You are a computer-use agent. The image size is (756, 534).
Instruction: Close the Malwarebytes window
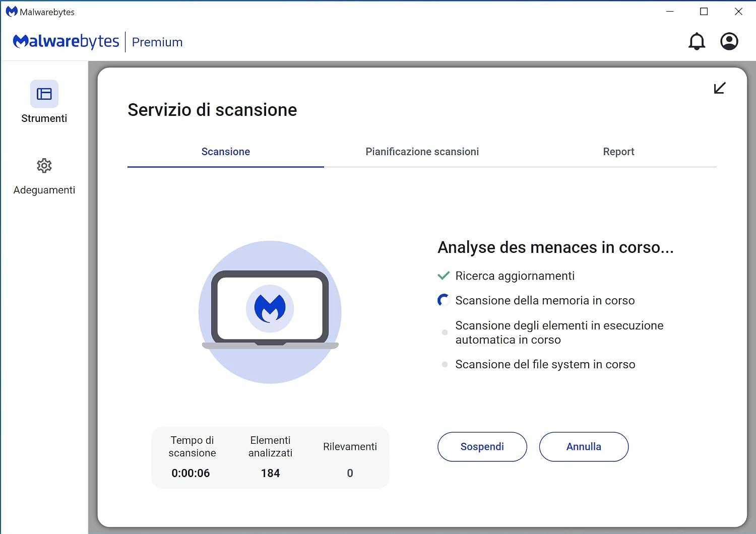click(738, 12)
